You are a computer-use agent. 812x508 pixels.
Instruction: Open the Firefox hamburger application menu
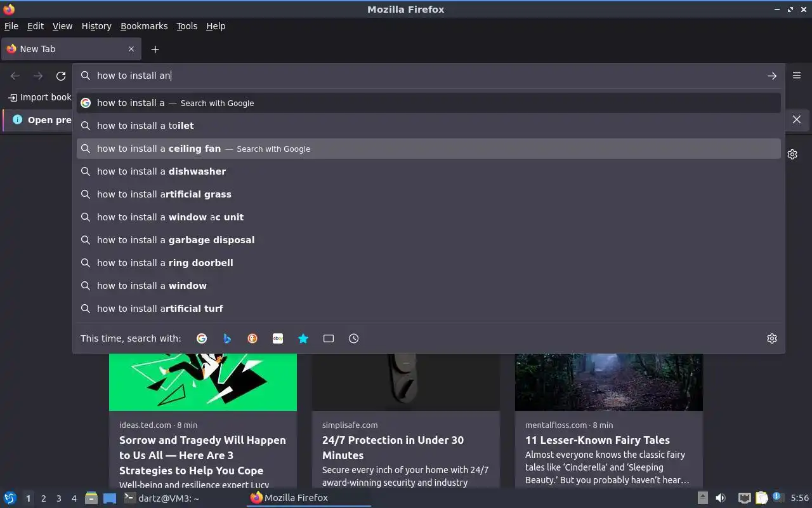tap(797, 76)
